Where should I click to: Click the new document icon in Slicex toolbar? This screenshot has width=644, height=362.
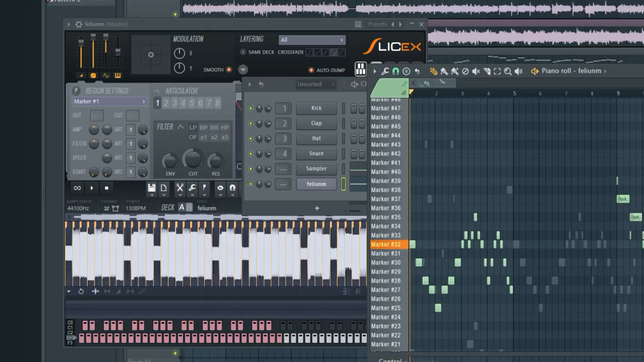(164, 188)
